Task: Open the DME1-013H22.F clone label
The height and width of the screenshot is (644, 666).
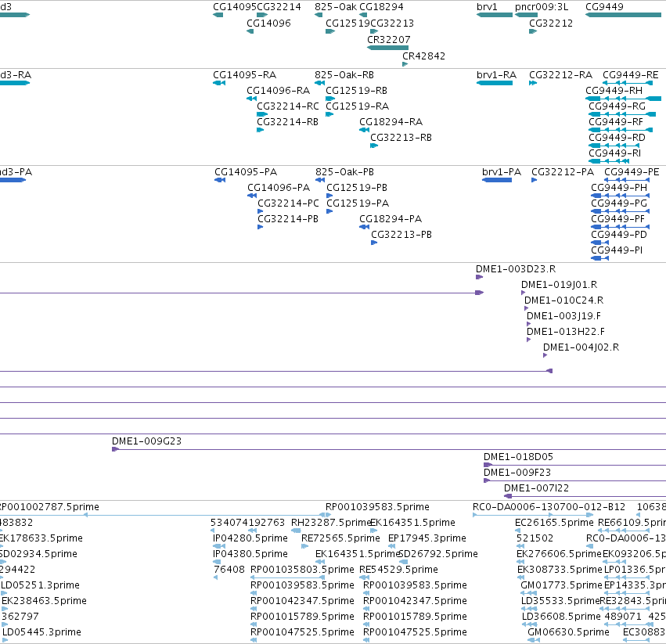Action: [566, 332]
